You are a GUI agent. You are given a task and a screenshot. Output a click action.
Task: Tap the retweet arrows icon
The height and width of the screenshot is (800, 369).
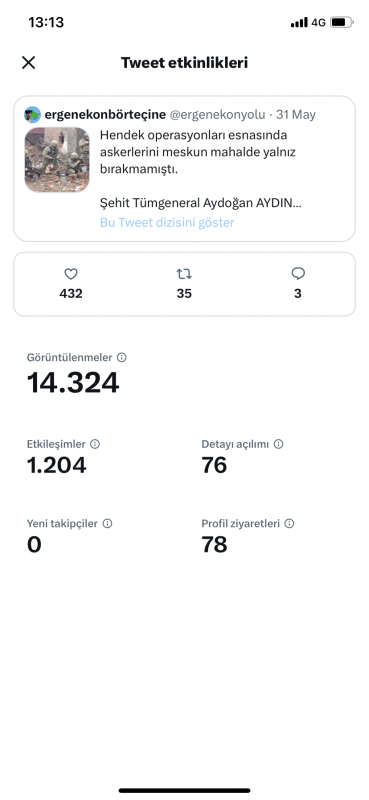pos(184,274)
